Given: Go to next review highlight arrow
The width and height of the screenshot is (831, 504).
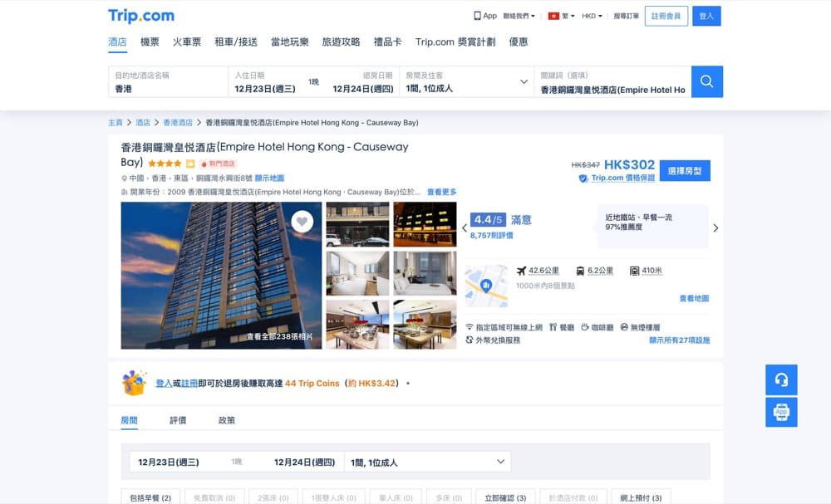Looking at the screenshot, I should 715,228.
